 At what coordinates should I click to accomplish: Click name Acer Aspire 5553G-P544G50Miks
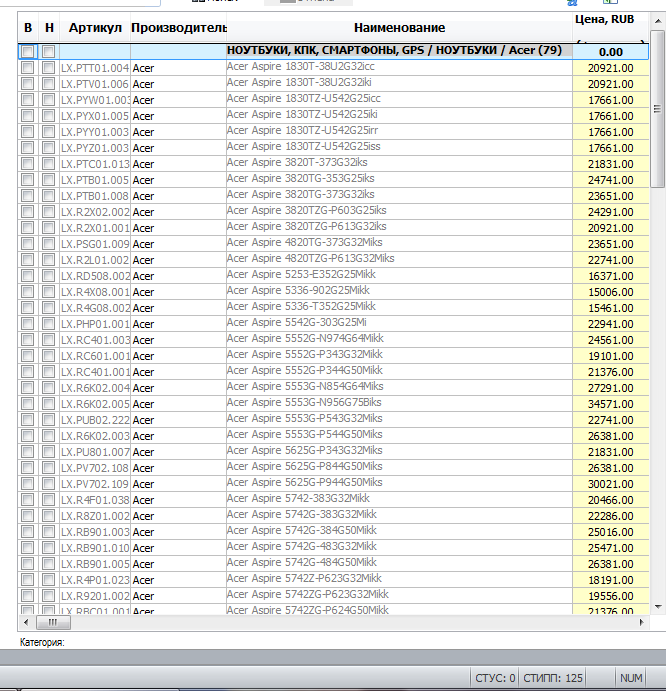(305, 435)
